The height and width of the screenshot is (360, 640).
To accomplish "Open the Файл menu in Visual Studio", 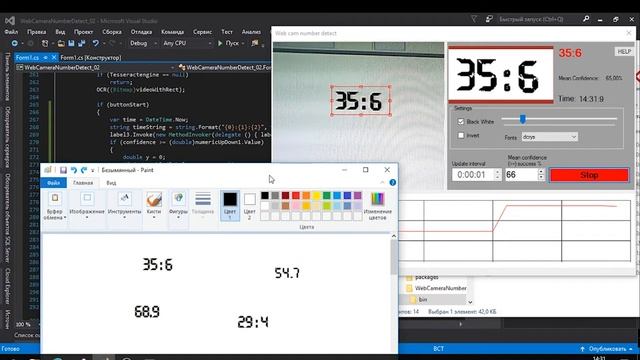I will 11,31.
